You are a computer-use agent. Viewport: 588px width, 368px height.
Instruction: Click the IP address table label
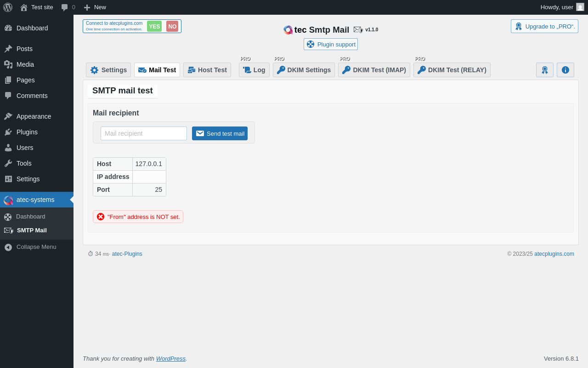pos(113,177)
